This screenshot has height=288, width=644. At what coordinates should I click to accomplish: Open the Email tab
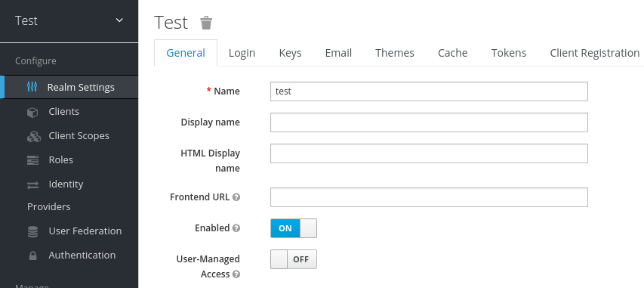pyautogui.click(x=338, y=53)
